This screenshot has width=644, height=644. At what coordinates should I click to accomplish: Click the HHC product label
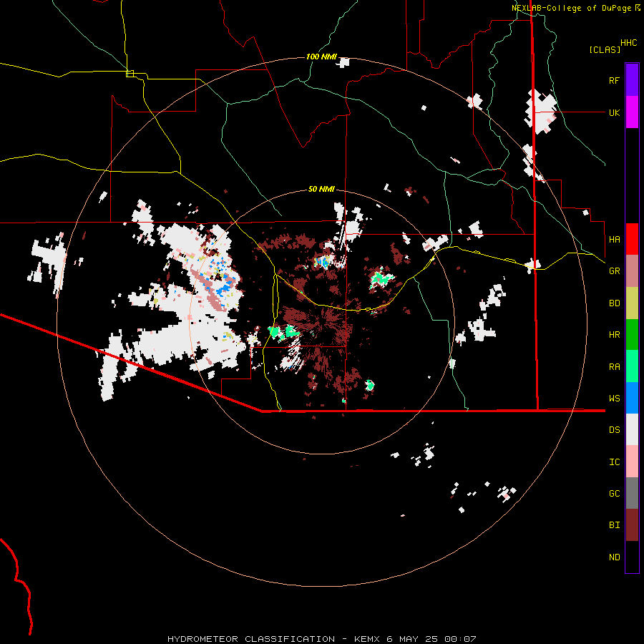pos(628,43)
